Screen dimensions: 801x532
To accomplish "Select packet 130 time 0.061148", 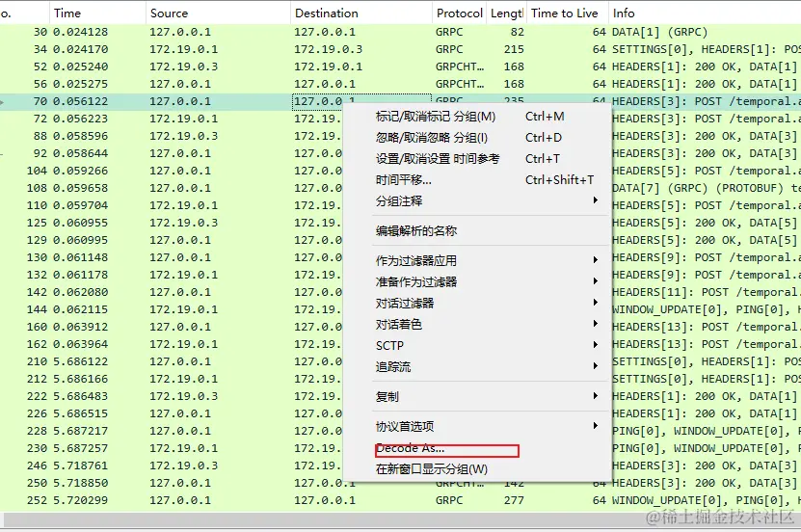I will [x=81, y=258].
